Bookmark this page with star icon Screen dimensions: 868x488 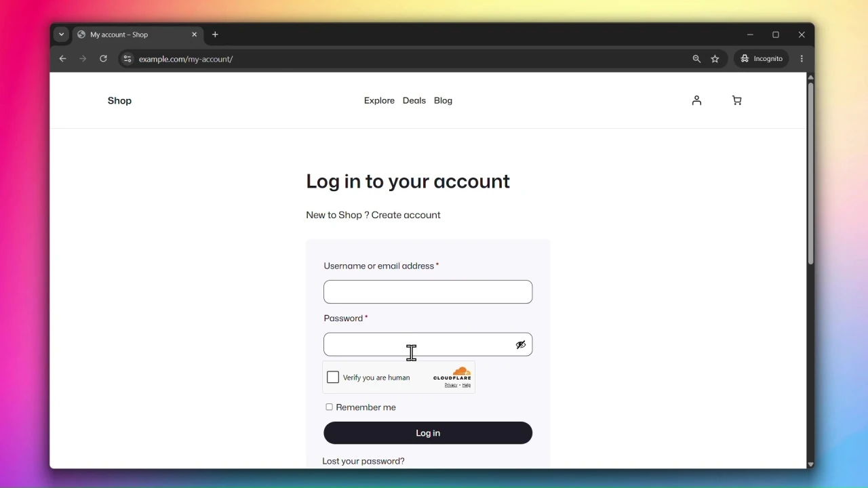(715, 59)
